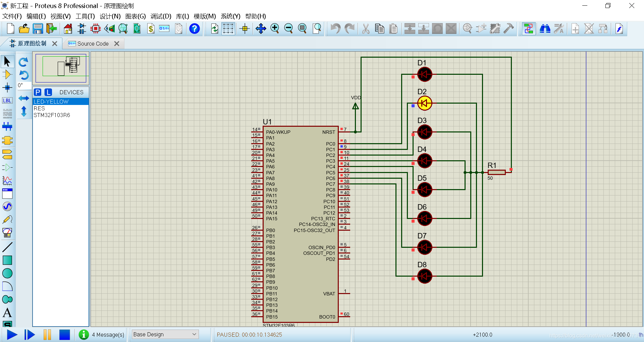
Task: Select the Wire Label LBL tool
Action: coord(7,101)
